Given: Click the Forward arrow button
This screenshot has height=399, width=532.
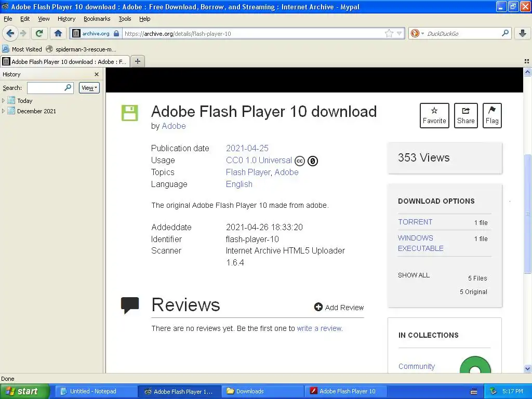Looking at the screenshot, I should 23,33.
